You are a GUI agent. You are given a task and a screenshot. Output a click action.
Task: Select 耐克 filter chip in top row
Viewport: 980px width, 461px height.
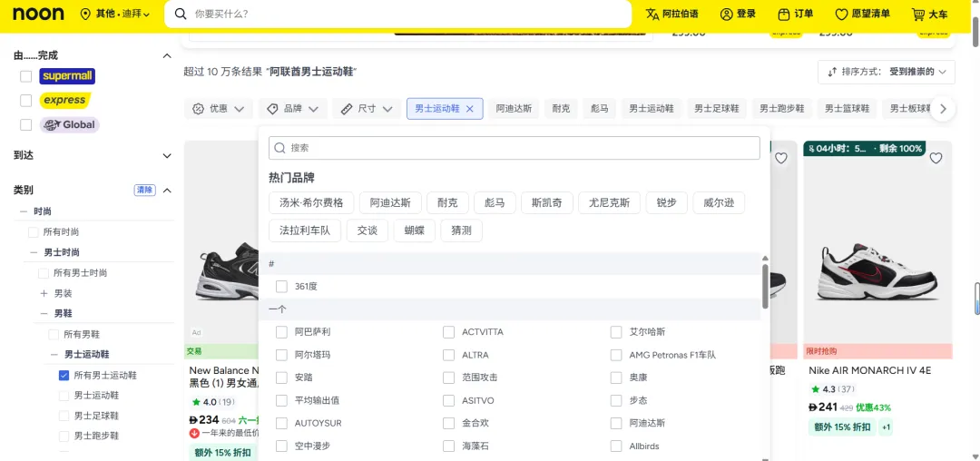561,109
